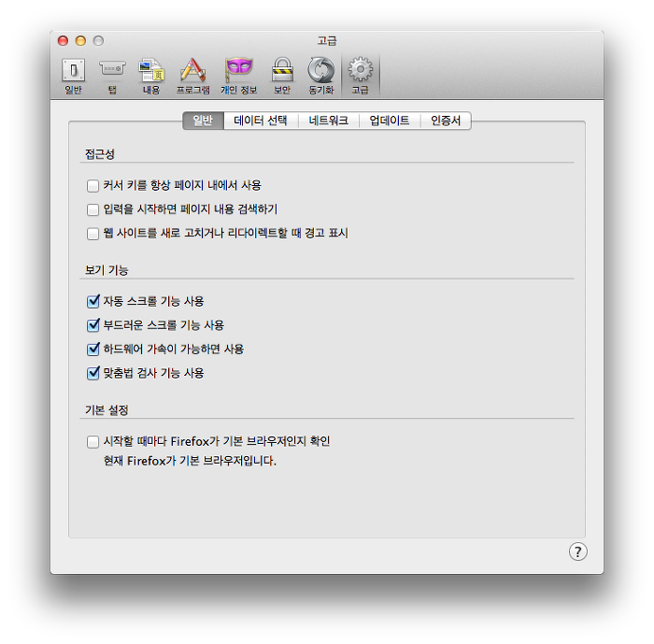Open the 프로그램 (Applications) preferences pane
The height and width of the screenshot is (644, 654).
[x=192, y=76]
